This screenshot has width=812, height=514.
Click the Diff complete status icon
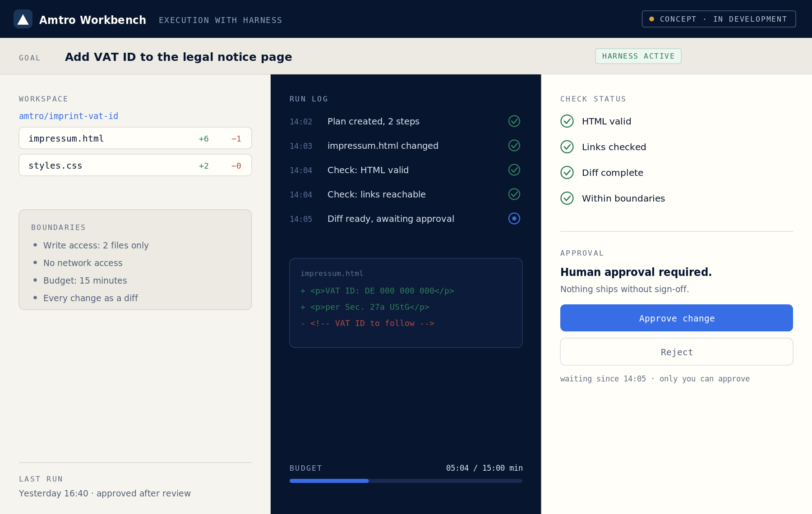[x=567, y=173]
